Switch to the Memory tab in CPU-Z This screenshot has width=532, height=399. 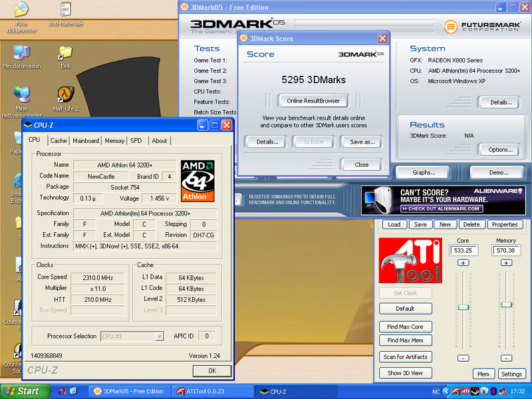(114, 141)
